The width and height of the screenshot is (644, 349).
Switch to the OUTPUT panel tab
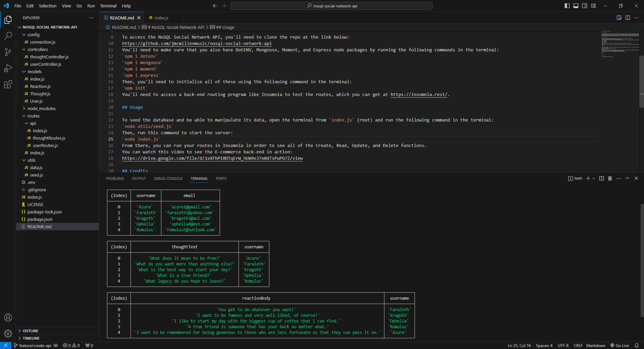pyautogui.click(x=139, y=179)
